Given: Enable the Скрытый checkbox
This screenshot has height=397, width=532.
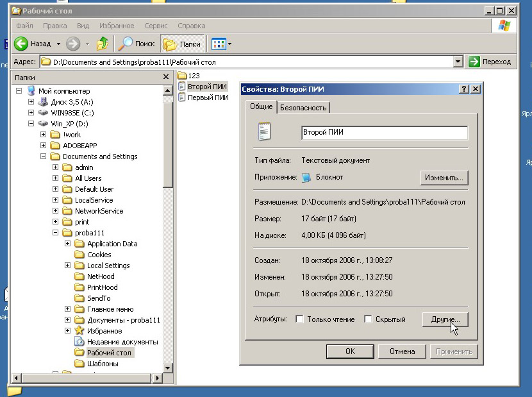Looking at the screenshot, I should click(x=368, y=319).
